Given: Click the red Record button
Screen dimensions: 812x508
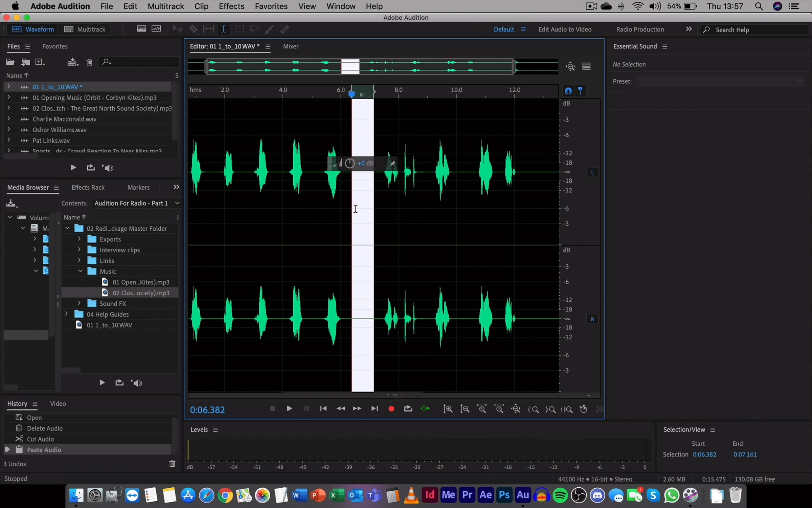Looking at the screenshot, I should click(391, 409).
